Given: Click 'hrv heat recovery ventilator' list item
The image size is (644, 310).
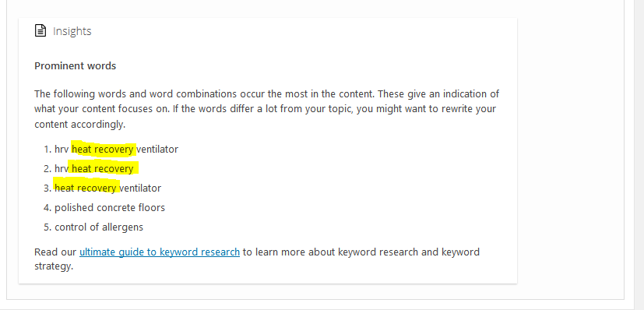Looking at the screenshot, I should tap(116, 150).
